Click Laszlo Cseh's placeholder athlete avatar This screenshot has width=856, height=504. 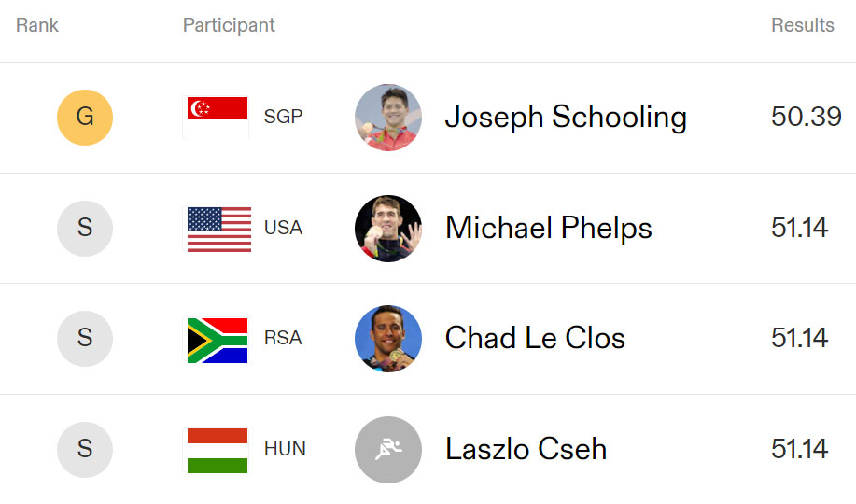(x=388, y=449)
